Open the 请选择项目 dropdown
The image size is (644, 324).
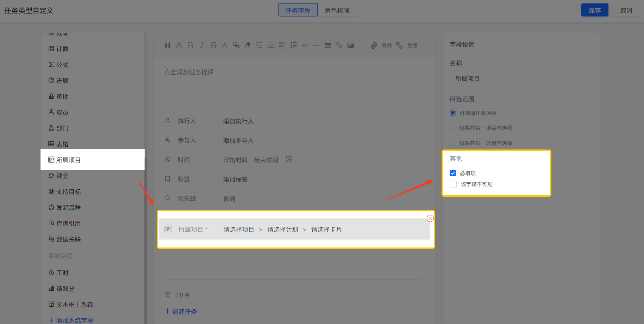click(239, 229)
